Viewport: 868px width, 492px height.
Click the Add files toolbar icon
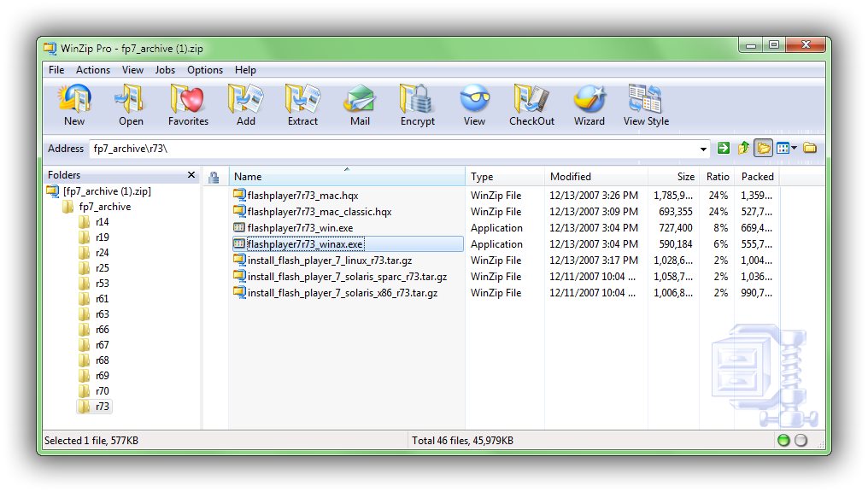pyautogui.click(x=246, y=105)
